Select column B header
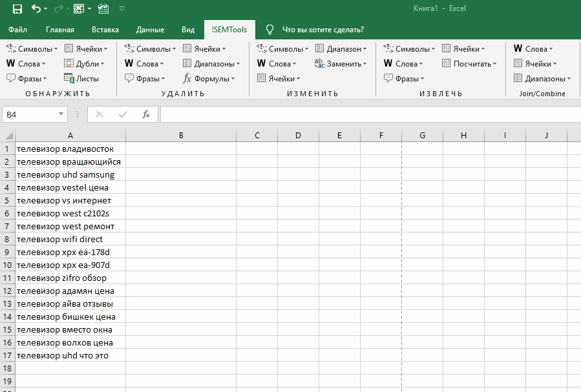The image size is (581, 392). (181, 136)
